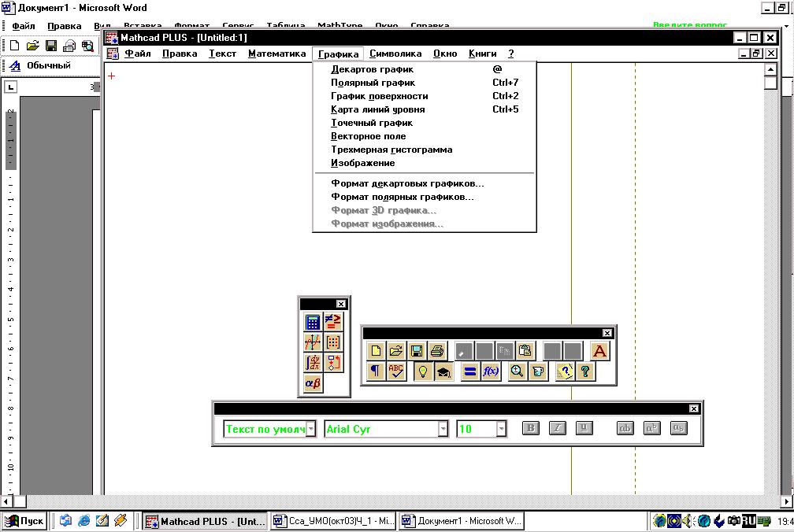794x532 pixels.
Task: Click the measuring cup units icon
Action: pos(538,371)
